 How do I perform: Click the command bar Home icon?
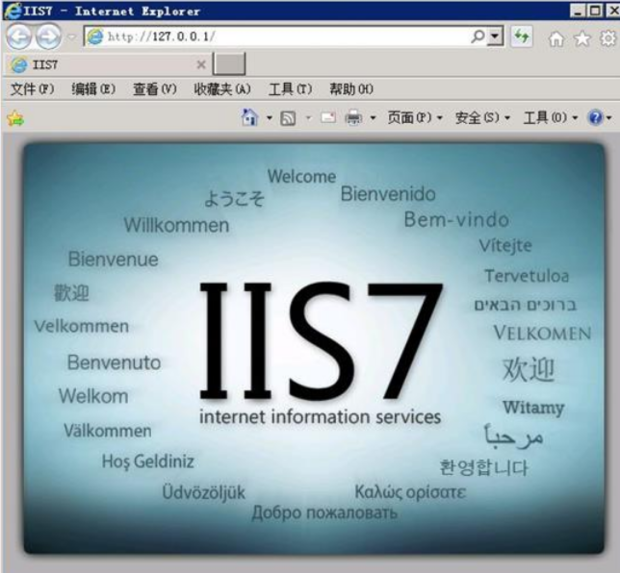[x=250, y=117]
